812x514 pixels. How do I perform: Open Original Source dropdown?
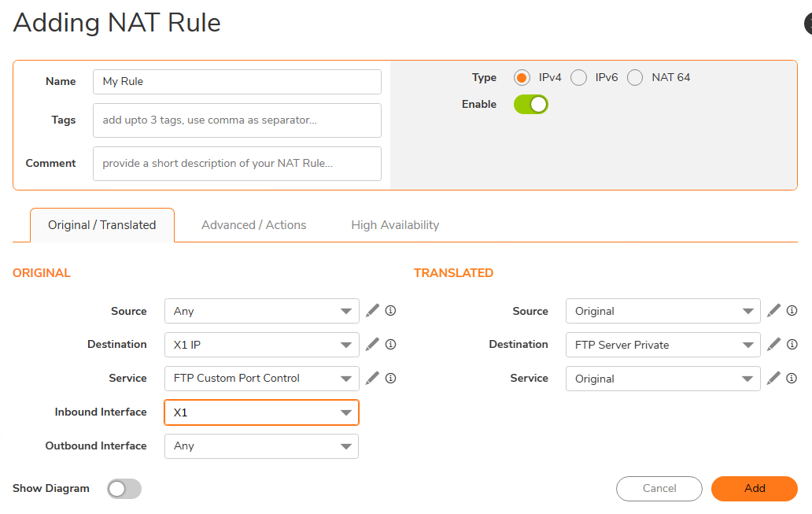(x=261, y=311)
